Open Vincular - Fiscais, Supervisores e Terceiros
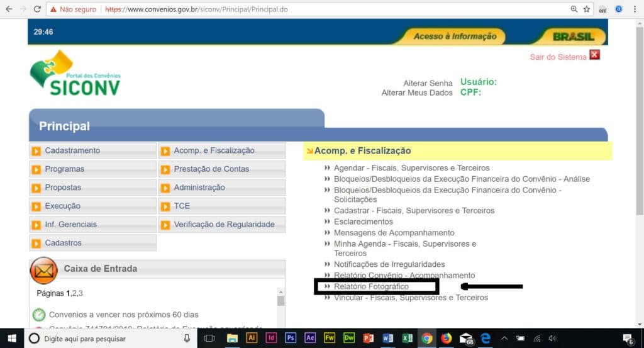Viewport: 644px width, 348px height. (x=411, y=298)
